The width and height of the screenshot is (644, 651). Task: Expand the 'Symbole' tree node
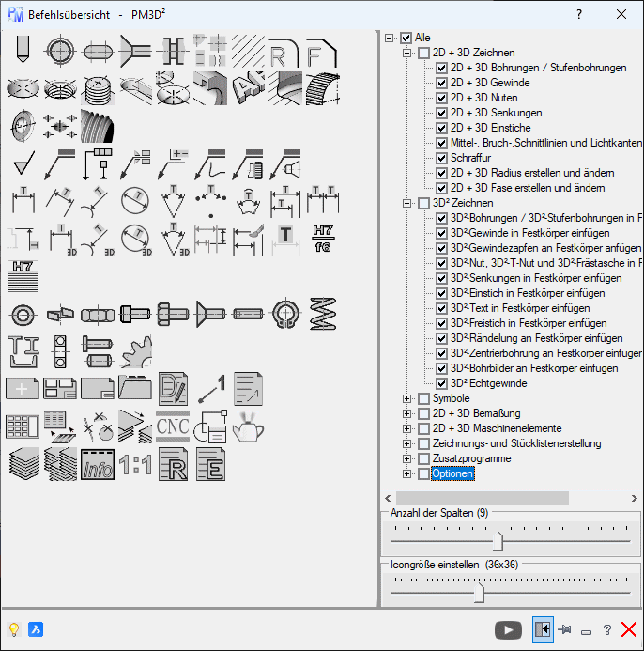[407, 398]
